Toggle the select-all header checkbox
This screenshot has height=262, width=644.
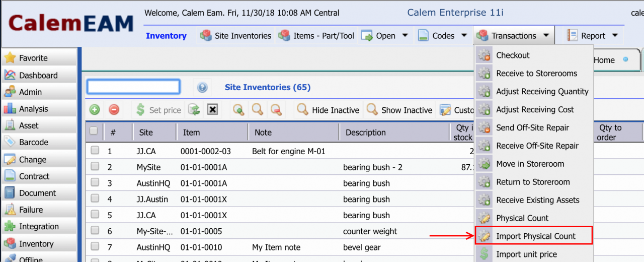[x=94, y=131]
